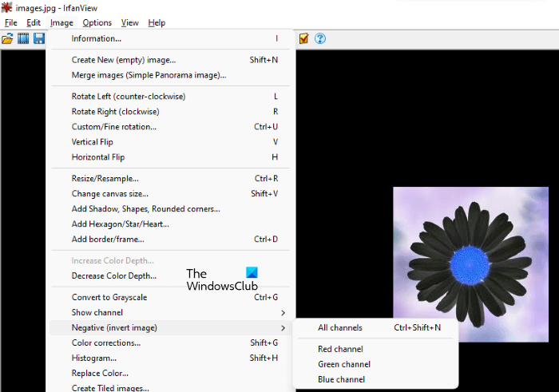The image size is (559, 392).
Task: Invert the Green channel
Action: (x=375, y=364)
